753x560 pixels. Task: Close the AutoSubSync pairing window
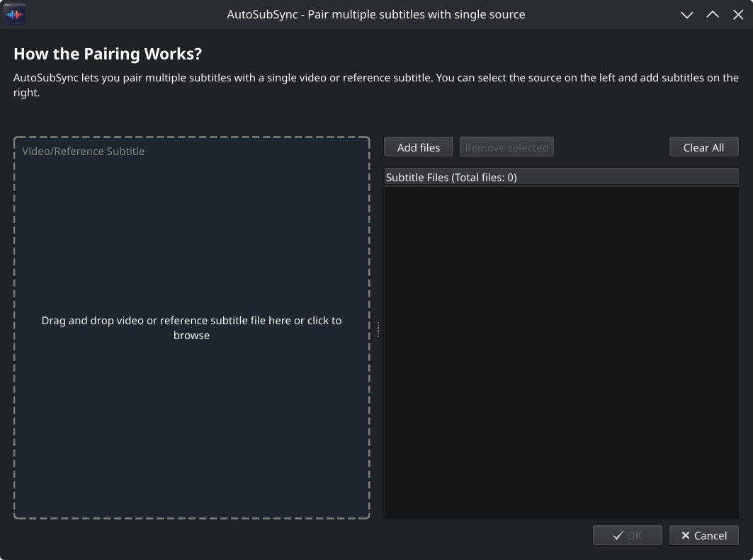coord(738,14)
